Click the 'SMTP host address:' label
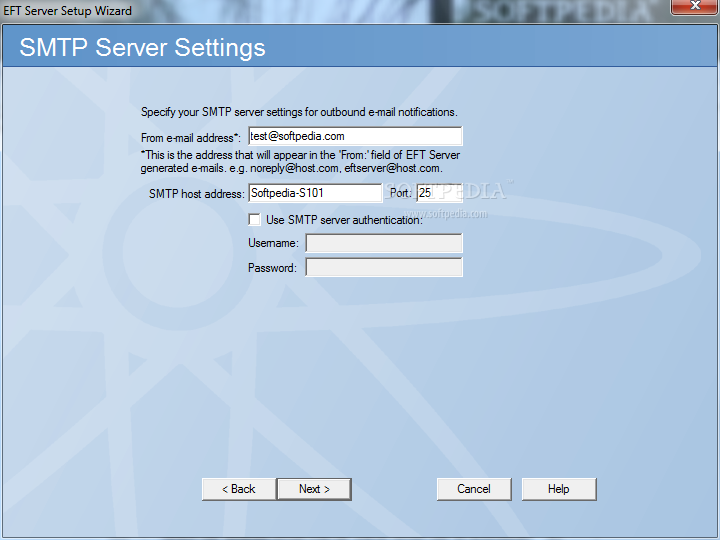This screenshot has width=720, height=540. coord(197,194)
